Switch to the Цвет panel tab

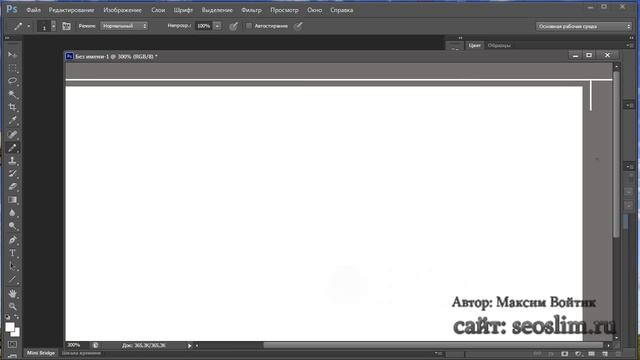(x=474, y=45)
